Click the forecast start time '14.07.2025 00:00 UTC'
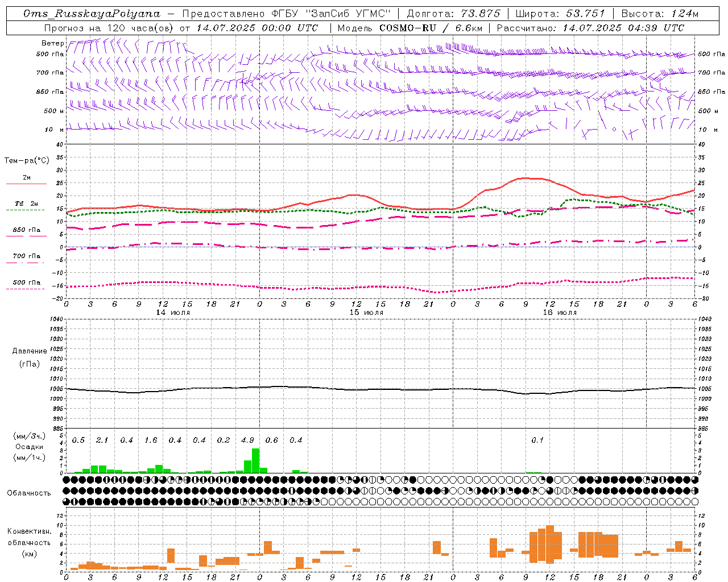 (x=257, y=28)
